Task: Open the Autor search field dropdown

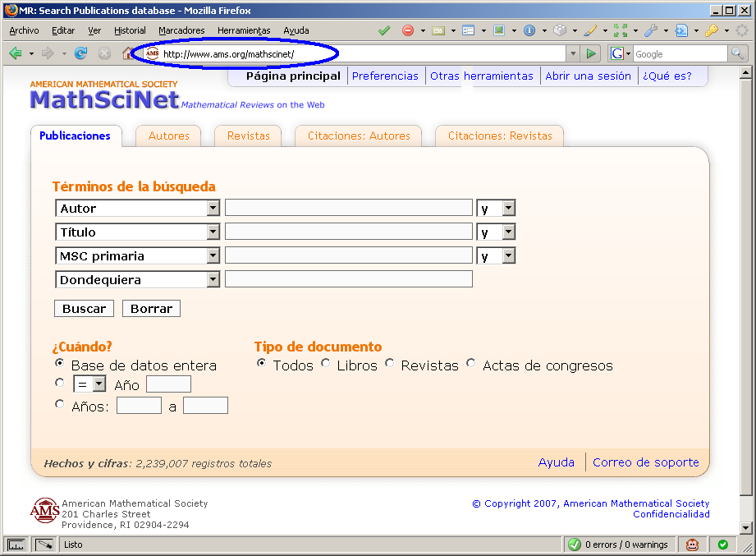Action: pos(213,209)
